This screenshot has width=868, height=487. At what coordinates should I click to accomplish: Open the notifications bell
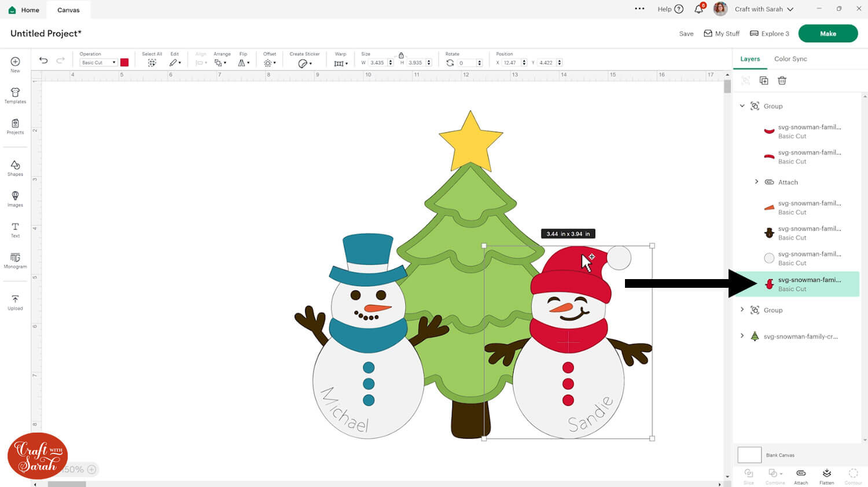[699, 9]
